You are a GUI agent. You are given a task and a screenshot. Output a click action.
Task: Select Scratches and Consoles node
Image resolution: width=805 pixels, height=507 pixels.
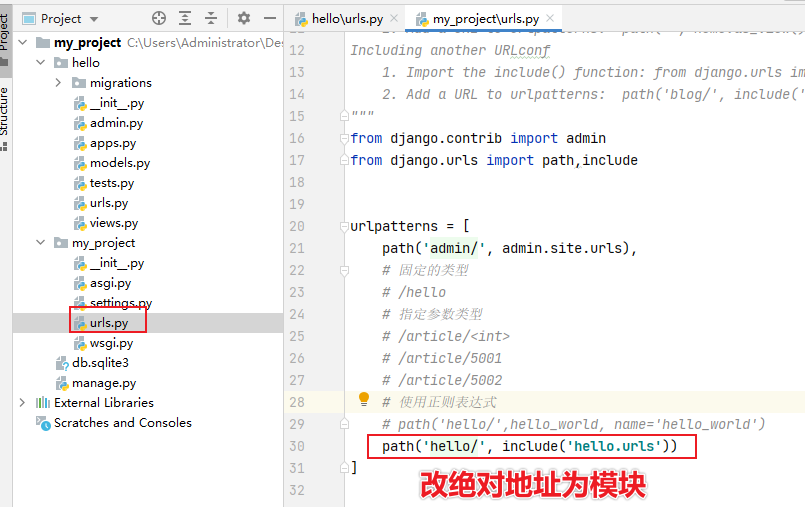pos(123,423)
